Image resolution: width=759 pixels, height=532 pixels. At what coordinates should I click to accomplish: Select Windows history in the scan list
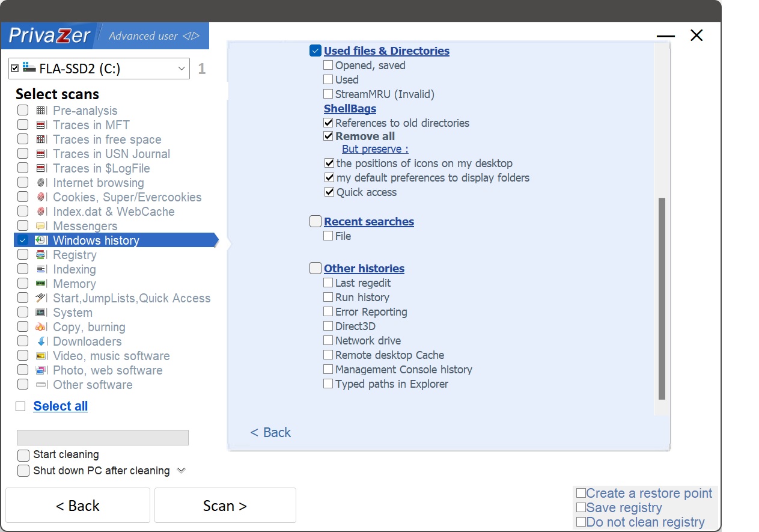tap(96, 240)
